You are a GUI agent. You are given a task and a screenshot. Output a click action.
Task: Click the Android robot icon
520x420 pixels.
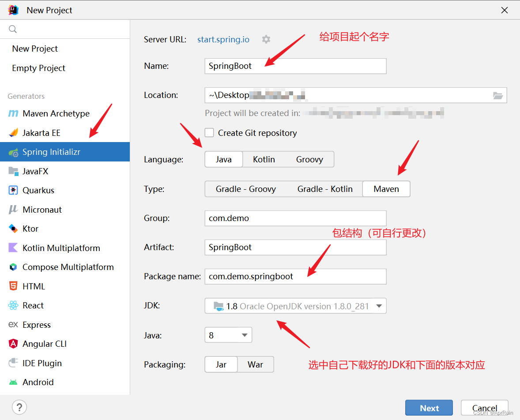(x=13, y=382)
